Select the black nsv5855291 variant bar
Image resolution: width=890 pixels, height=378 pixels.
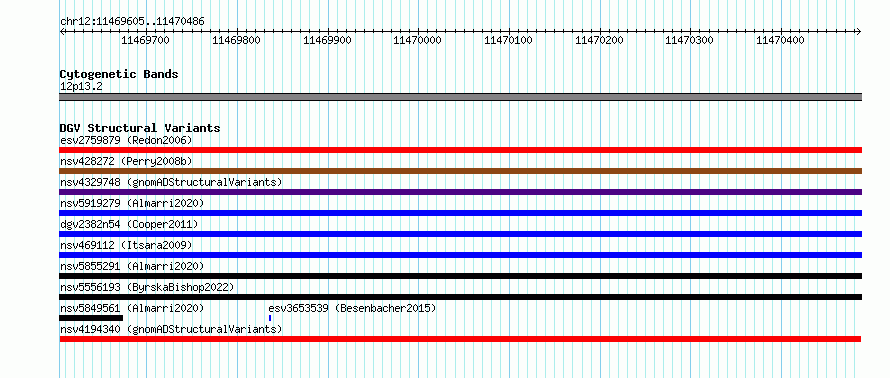(460, 276)
